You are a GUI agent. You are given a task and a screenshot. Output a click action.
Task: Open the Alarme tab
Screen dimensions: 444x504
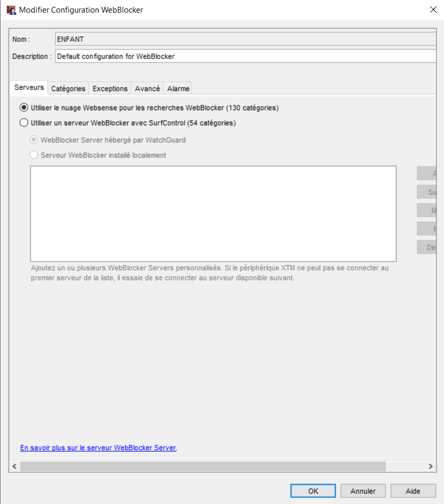178,89
